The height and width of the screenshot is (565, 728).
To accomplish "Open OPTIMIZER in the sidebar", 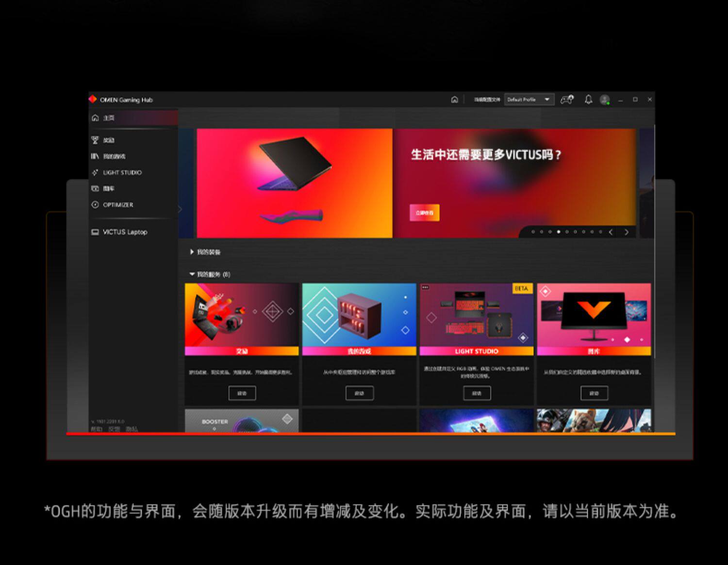I will click(133, 205).
